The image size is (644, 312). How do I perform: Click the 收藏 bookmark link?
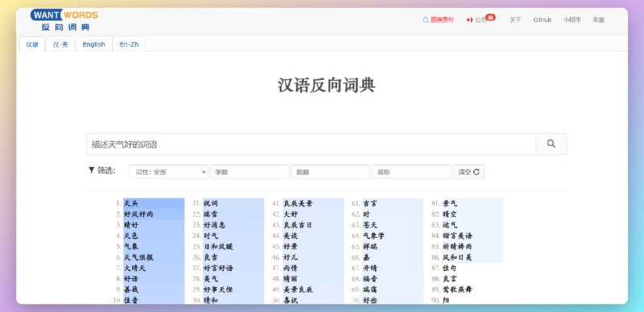598,19
